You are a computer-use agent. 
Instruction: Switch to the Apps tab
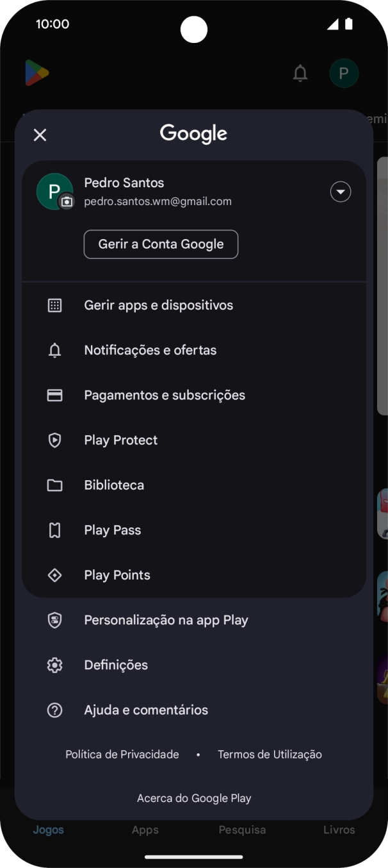[145, 830]
